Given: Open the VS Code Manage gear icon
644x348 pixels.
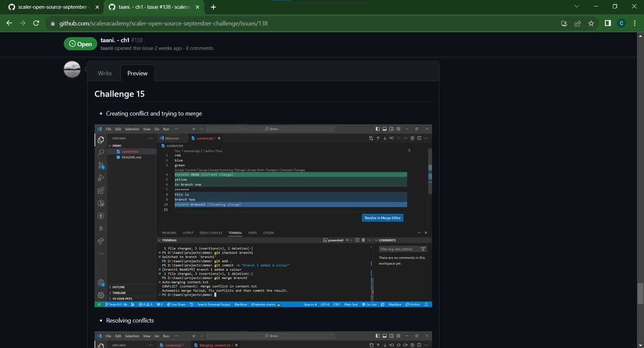Looking at the screenshot, I should click(100, 295).
